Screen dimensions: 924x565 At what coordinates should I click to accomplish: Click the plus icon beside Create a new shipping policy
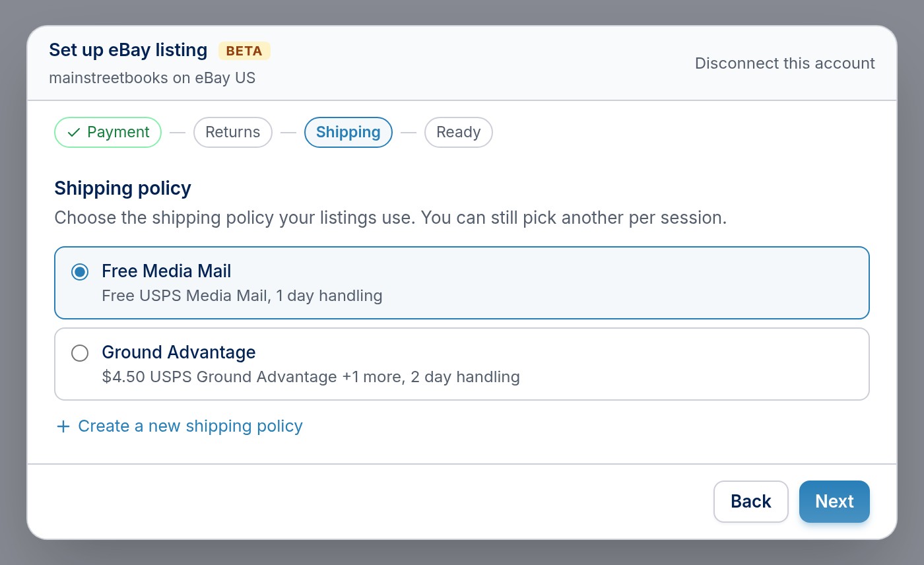click(x=63, y=426)
